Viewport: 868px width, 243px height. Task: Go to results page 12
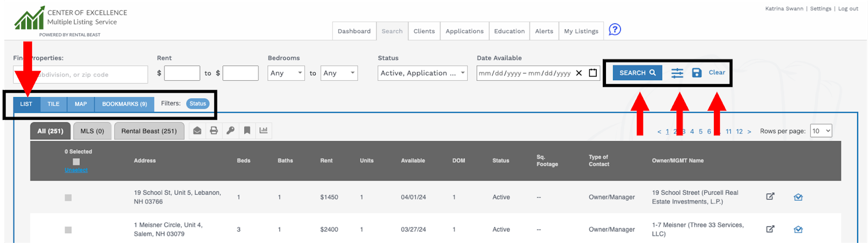click(739, 131)
